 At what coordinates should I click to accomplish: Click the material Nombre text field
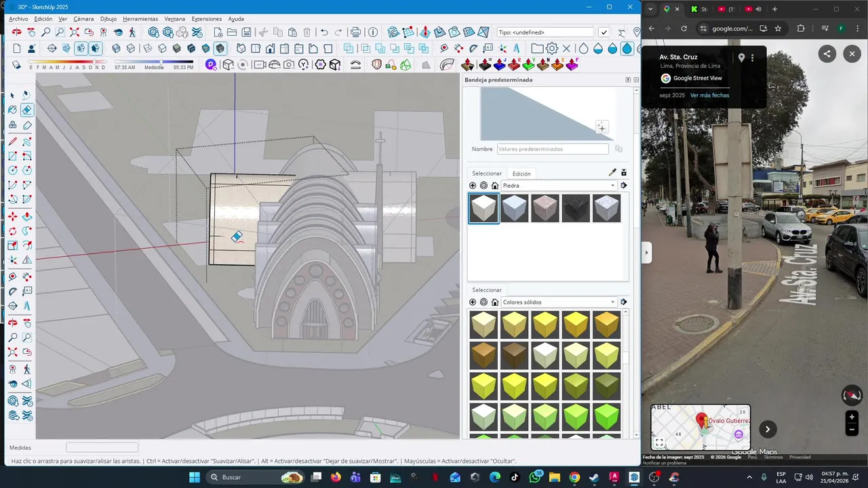[553, 149]
